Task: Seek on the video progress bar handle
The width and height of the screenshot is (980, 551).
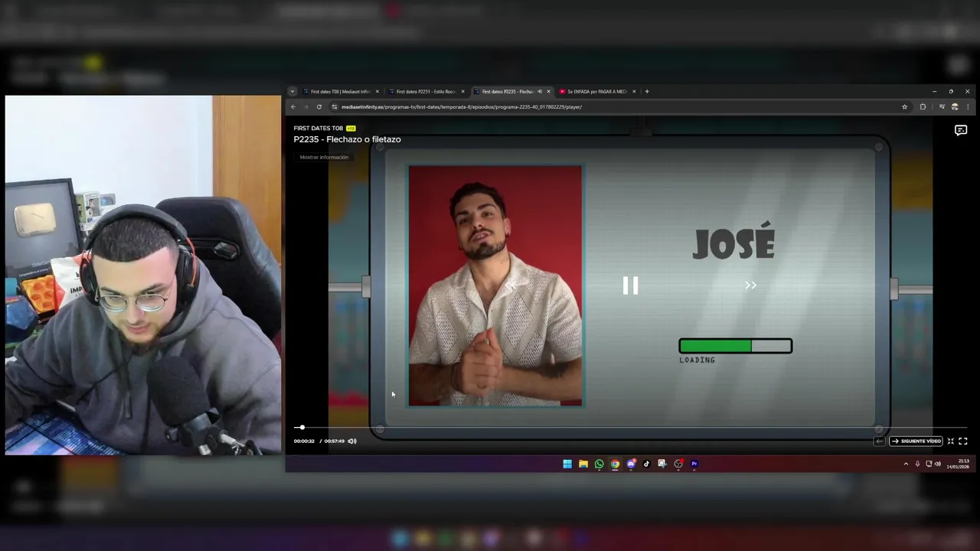Action: [302, 427]
